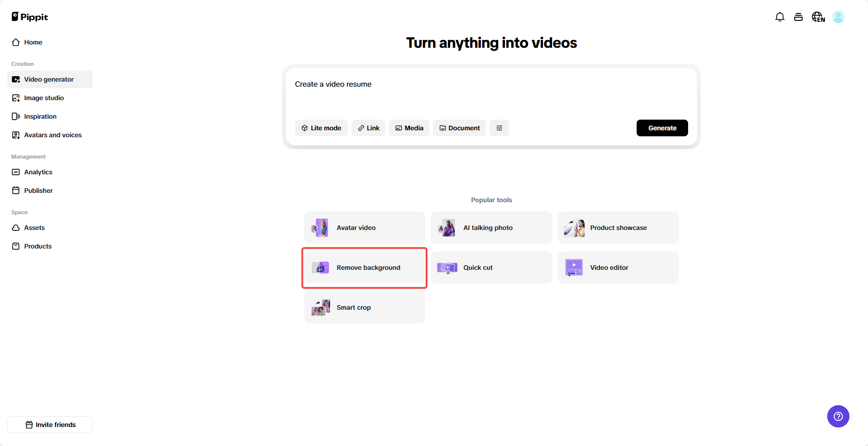868x446 pixels.
Task: Attach a Document
Action: click(x=460, y=128)
